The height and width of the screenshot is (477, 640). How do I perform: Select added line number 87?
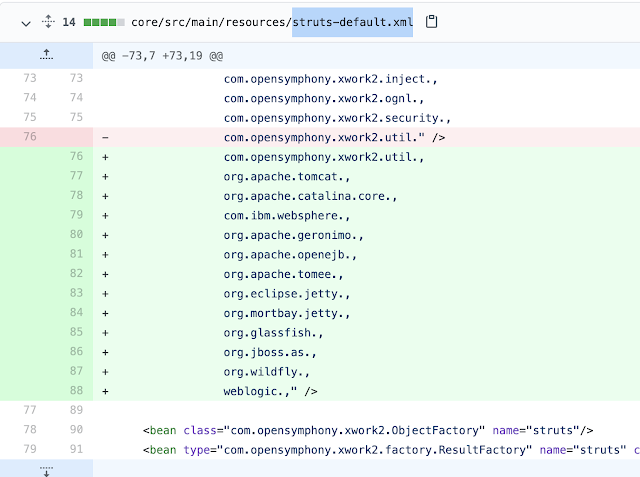coord(76,371)
